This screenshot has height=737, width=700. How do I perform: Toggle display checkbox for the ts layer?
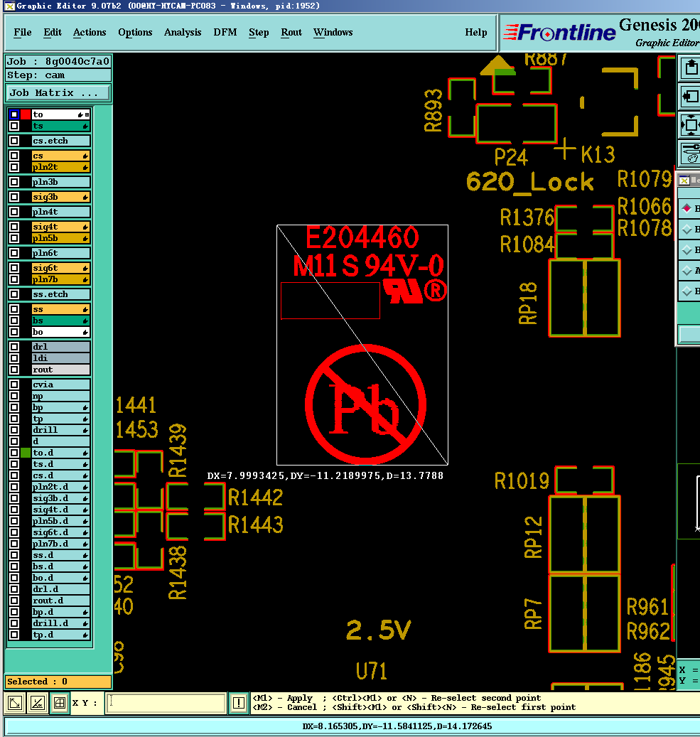coord(14,126)
